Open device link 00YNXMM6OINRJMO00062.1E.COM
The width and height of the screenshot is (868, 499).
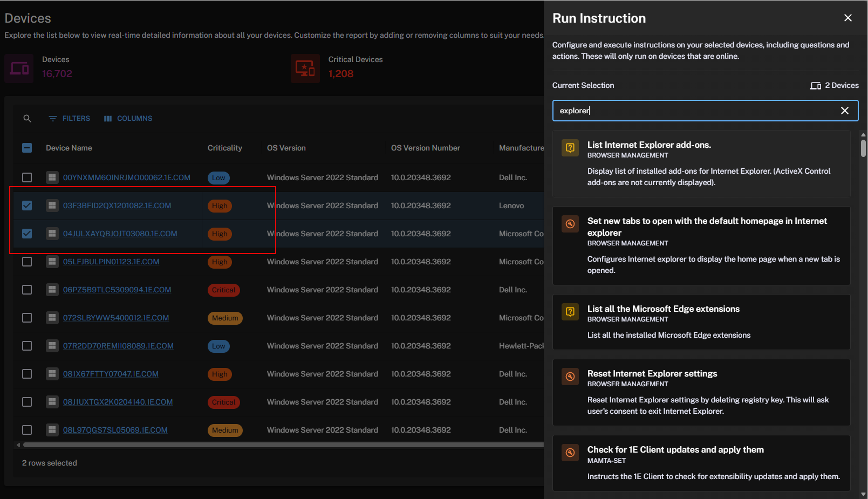coord(126,177)
